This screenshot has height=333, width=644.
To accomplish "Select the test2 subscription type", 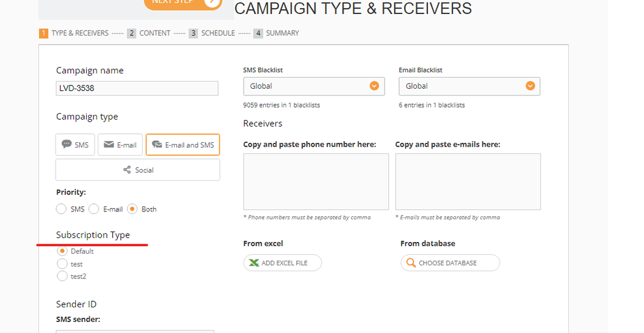I will point(62,276).
